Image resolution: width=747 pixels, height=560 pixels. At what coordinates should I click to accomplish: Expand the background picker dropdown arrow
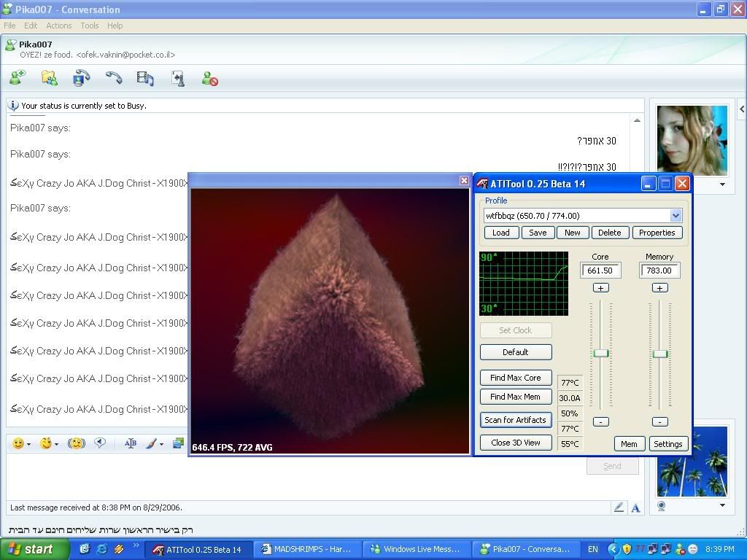click(162, 444)
